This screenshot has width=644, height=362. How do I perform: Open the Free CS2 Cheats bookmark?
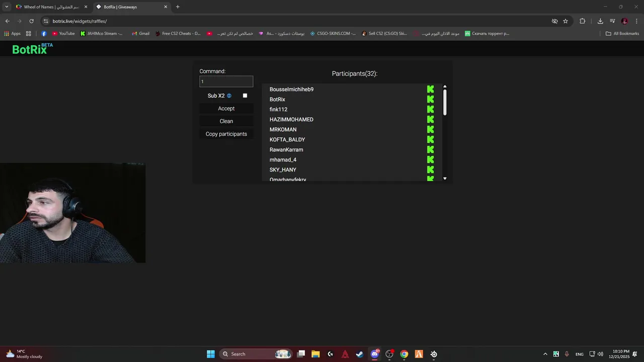pyautogui.click(x=178, y=34)
